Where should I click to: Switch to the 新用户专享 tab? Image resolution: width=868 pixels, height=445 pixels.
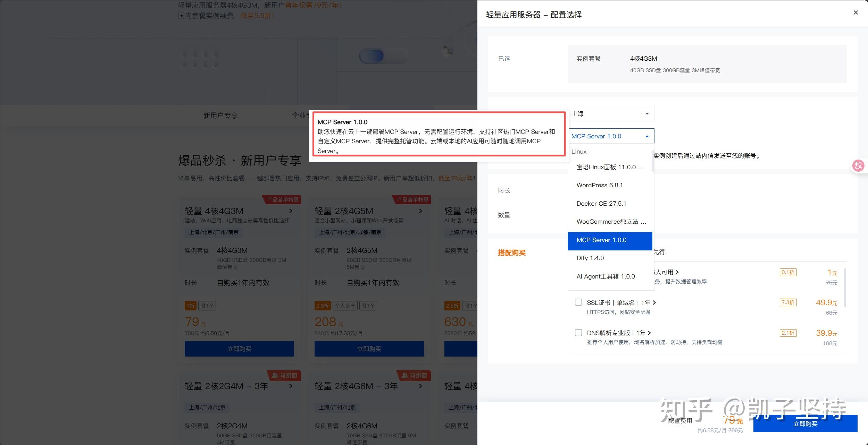click(x=220, y=115)
